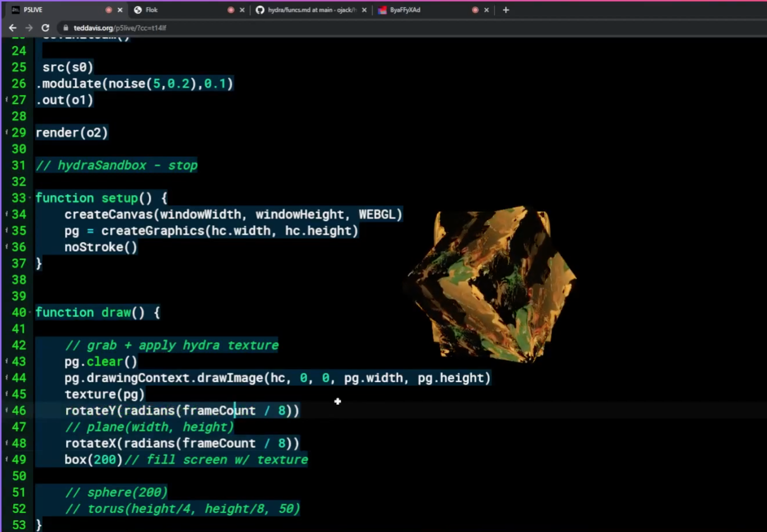Click the Flok tab favicon
Image resolution: width=767 pixels, height=532 pixels.
(x=138, y=10)
